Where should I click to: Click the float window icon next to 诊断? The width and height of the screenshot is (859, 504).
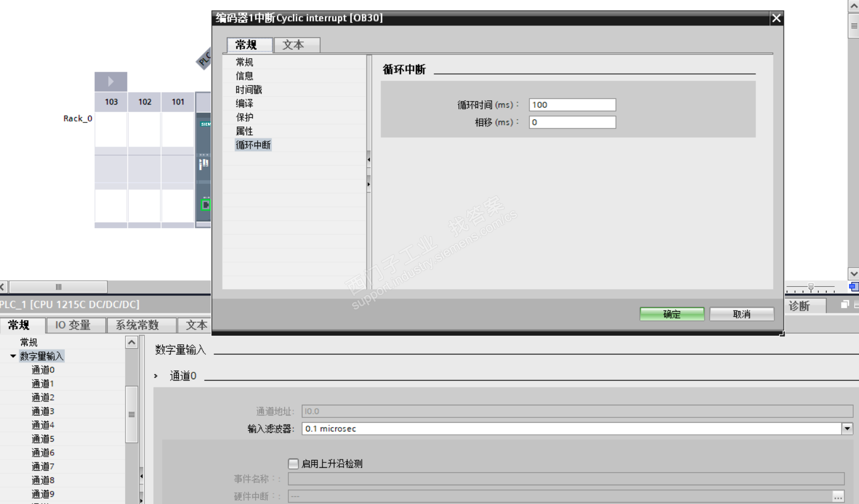click(x=845, y=305)
